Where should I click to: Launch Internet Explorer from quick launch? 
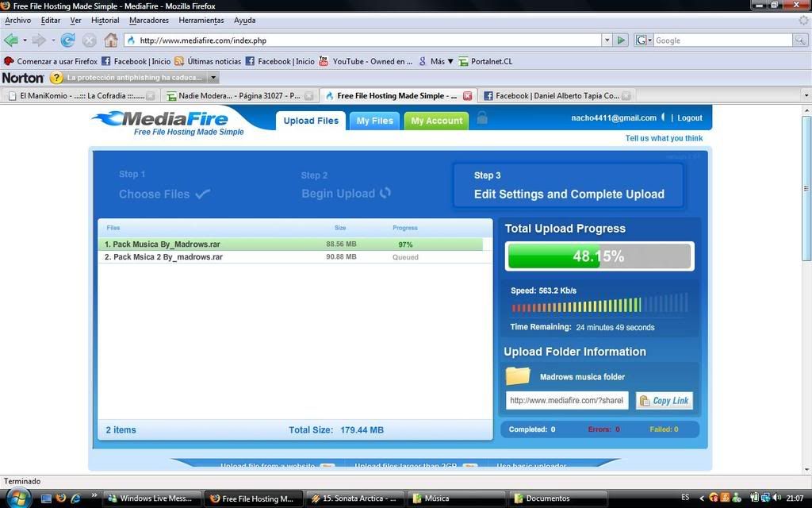pyautogui.click(x=75, y=498)
